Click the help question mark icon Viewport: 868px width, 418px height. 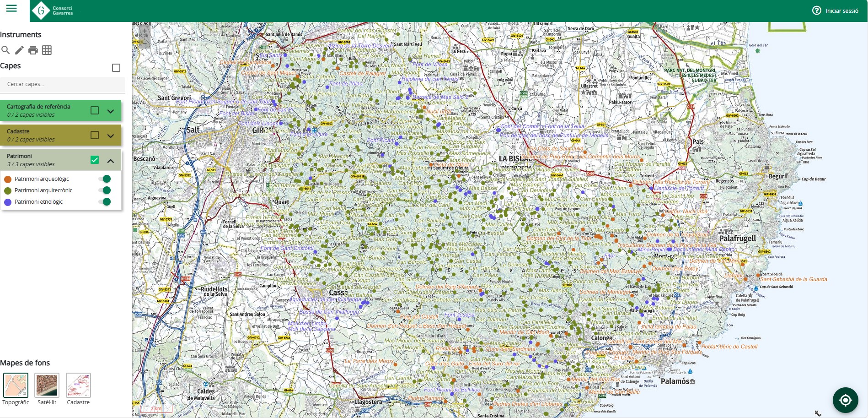[x=816, y=11]
